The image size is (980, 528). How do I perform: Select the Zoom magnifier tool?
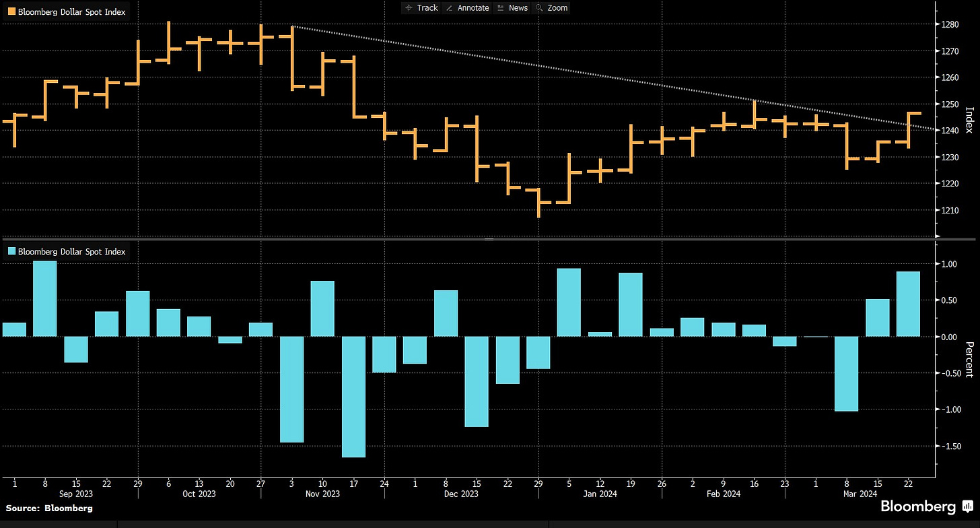pos(552,8)
